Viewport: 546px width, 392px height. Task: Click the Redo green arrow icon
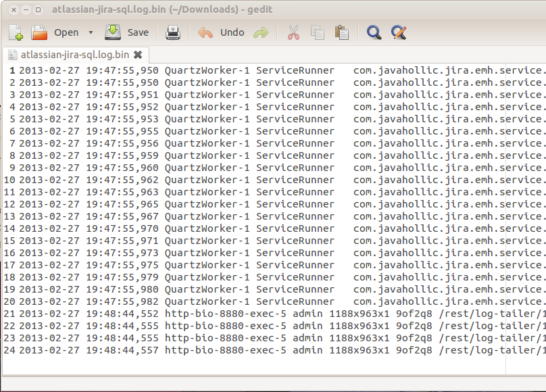[261, 32]
